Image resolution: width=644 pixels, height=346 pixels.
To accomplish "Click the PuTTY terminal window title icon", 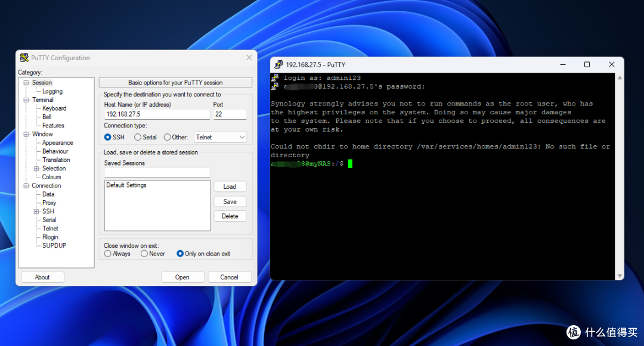I will point(279,64).
